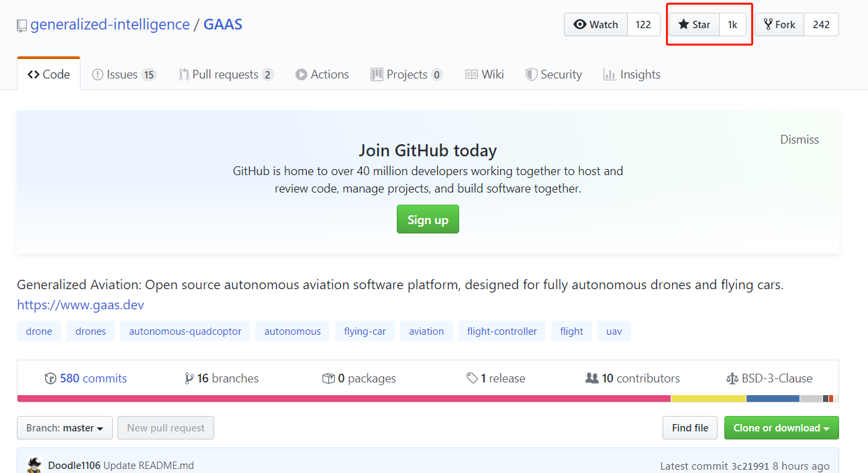Open the generalized-intelligence owner link
The height and width of the screenshot is (473, 868).
pos(110,25)
